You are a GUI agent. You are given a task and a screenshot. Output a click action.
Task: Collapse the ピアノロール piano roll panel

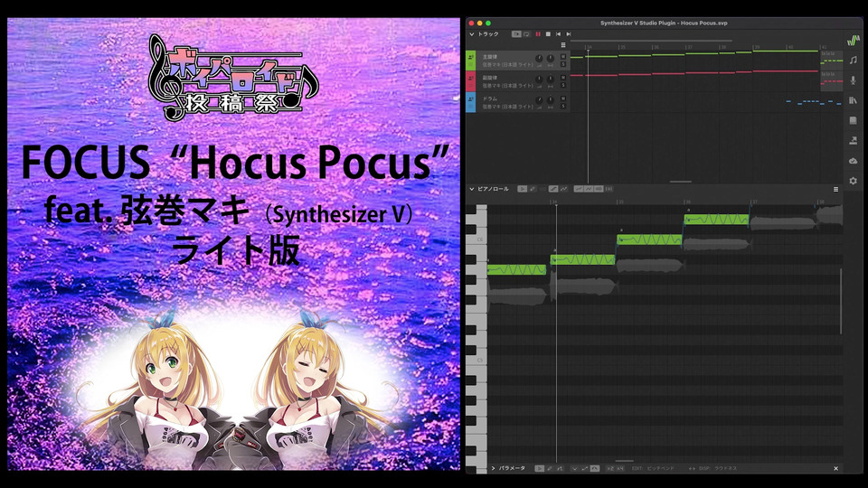(x=472, y=189)
